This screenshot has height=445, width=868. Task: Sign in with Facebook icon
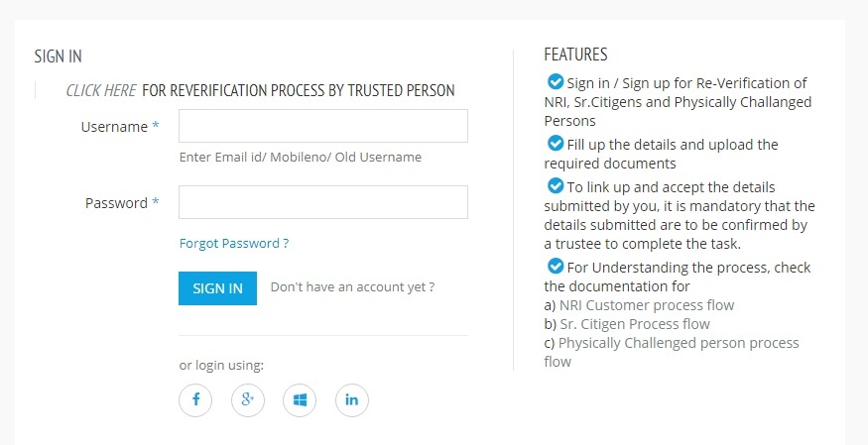pyautogui.click(x=195, y=400)
